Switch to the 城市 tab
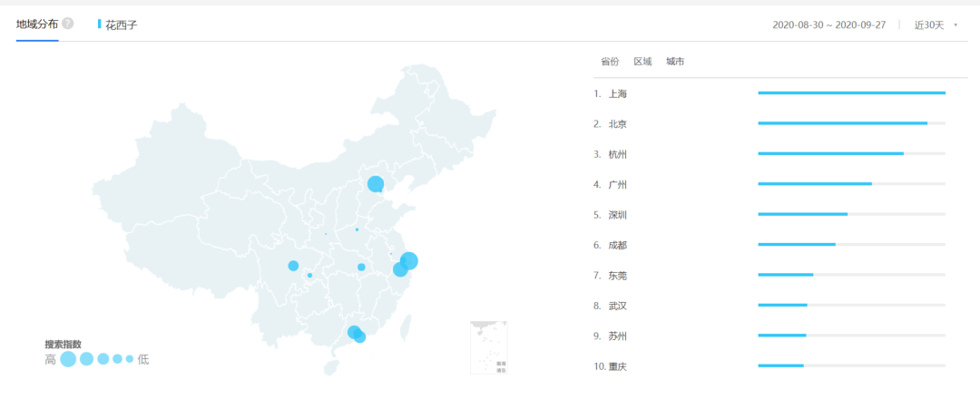Image resolution: width=980 pixels, height=399 pixels. pos(675,61)
